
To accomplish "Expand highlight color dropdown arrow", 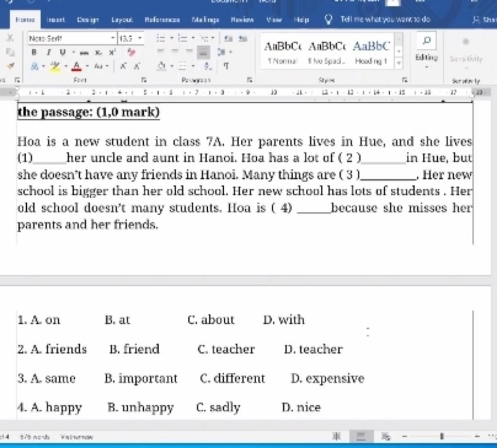I will 66,66.
